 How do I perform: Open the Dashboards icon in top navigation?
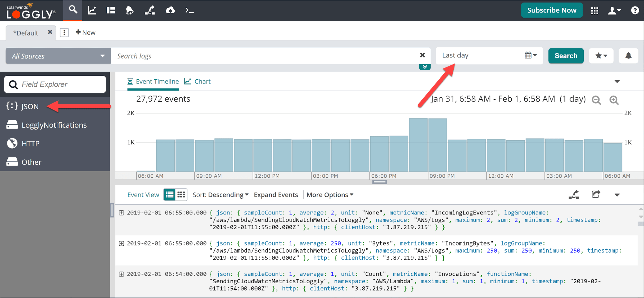coord(111,10)
